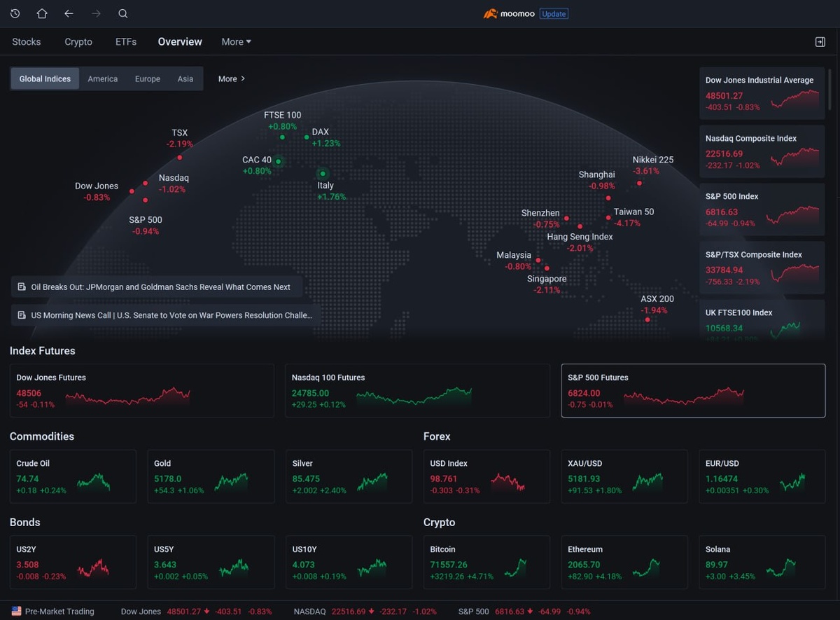Screen dimensions: 840x620
Task: Select the Asia region filter
Action: (185, 79)
